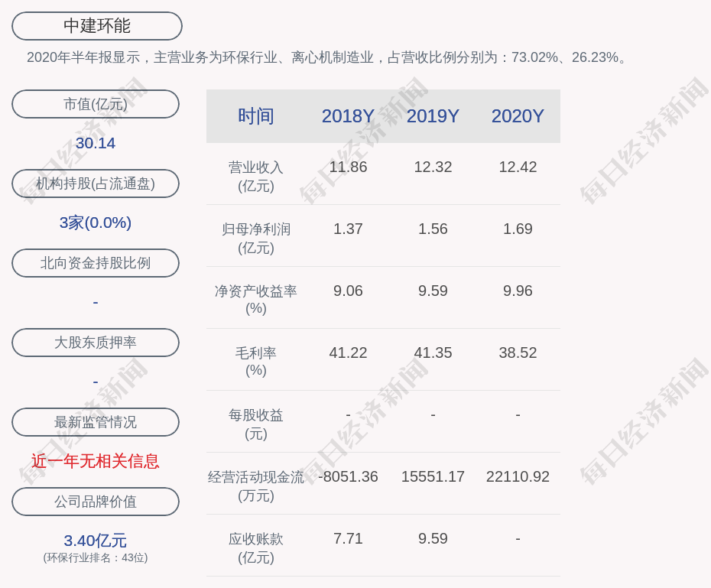Click the 2020年半年报显示 description sentence

[x=326, y=57]
